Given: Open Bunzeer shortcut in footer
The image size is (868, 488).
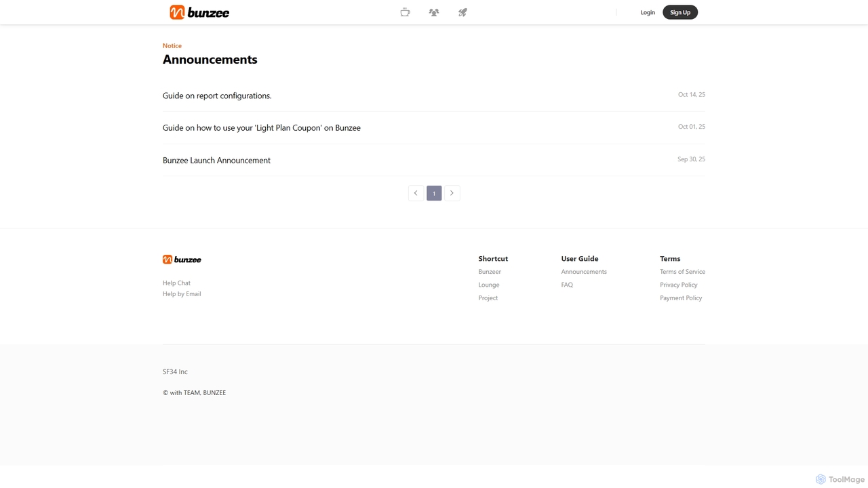Looking at the screenshot, I should 490,271.
